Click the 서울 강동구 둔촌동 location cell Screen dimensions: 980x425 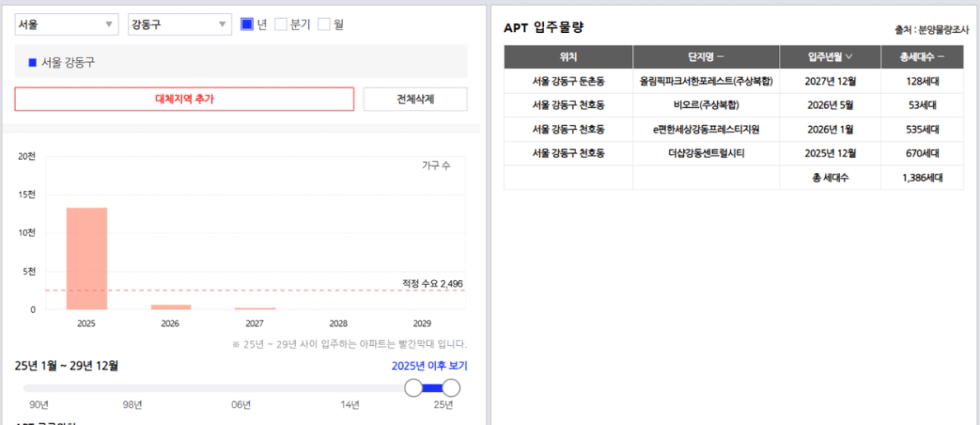569,81
